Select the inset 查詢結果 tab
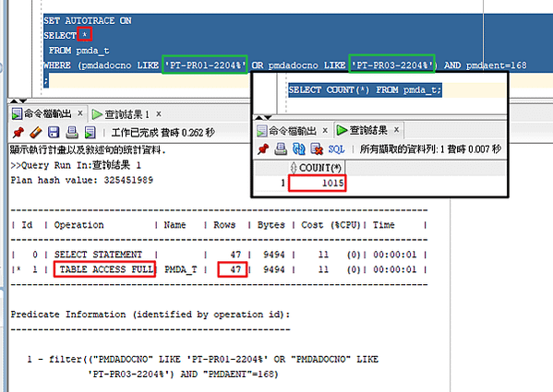The height and width of the screenshot is (392, 553). pos(362,130)
